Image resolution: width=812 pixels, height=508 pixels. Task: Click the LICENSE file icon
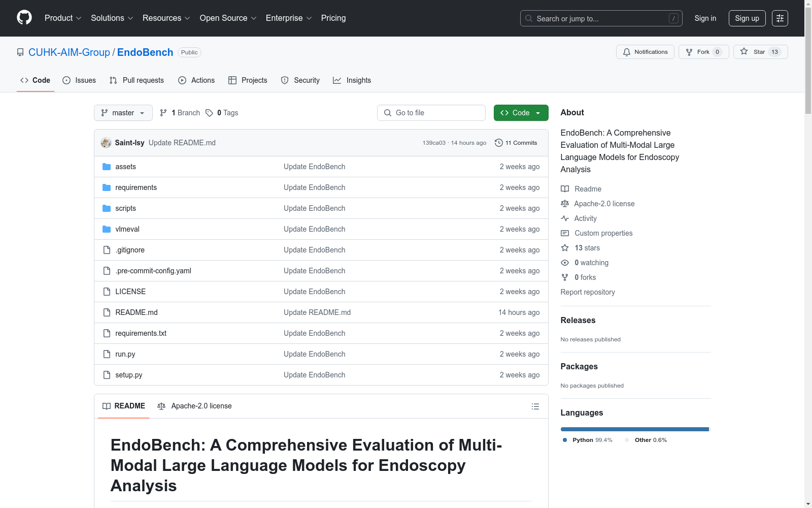(107, 292)
